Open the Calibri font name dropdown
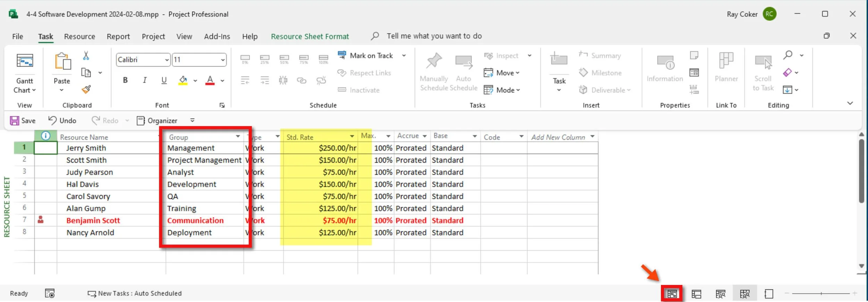 point(167,60)
